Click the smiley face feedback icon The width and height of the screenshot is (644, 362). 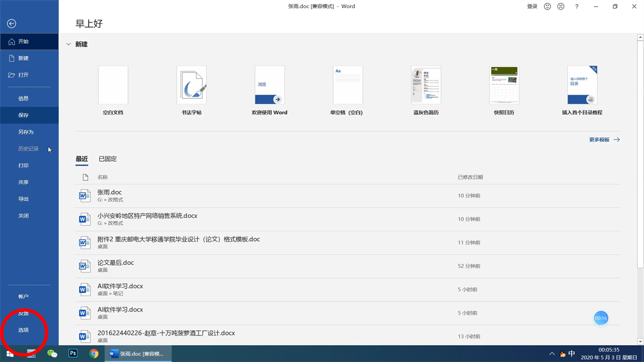pyautogui.click(x=547, y=7)
